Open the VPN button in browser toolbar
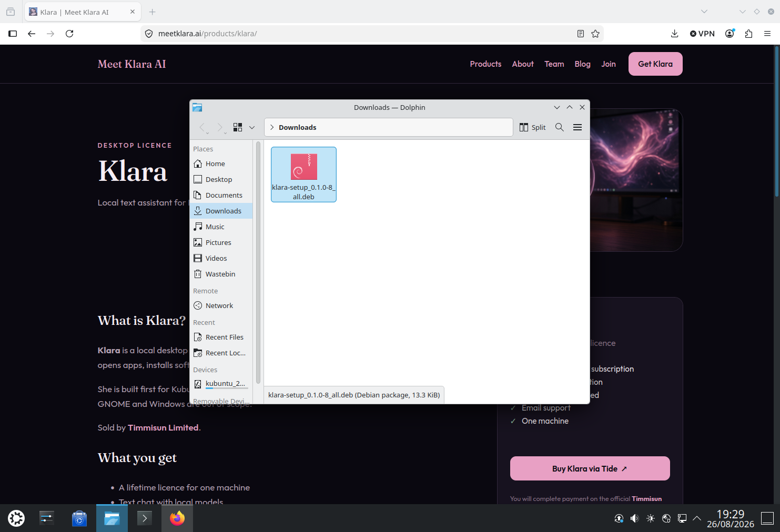The height and width of the screenshot is (532, 780). [x=702, y=34]
